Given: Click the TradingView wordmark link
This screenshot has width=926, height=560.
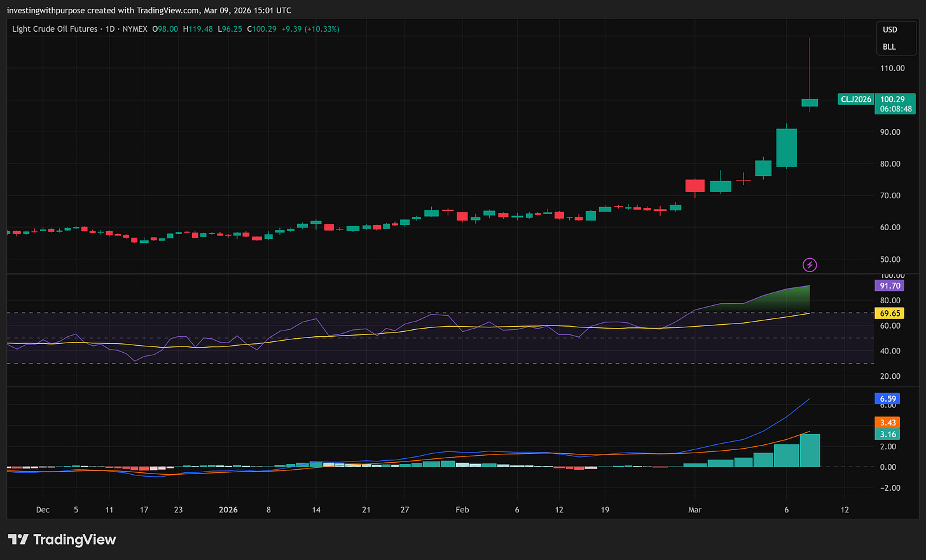Looking at the screenshot, I should (x=74, y=540).
